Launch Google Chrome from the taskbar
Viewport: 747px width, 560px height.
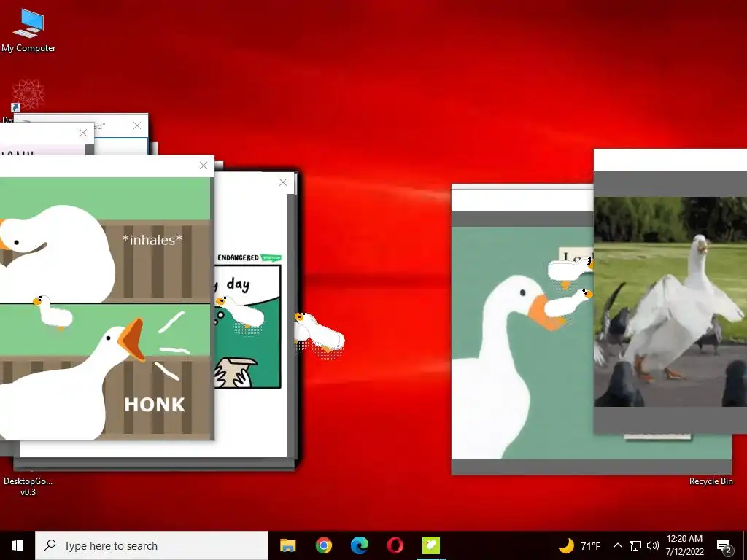click(x=323, y=545)
